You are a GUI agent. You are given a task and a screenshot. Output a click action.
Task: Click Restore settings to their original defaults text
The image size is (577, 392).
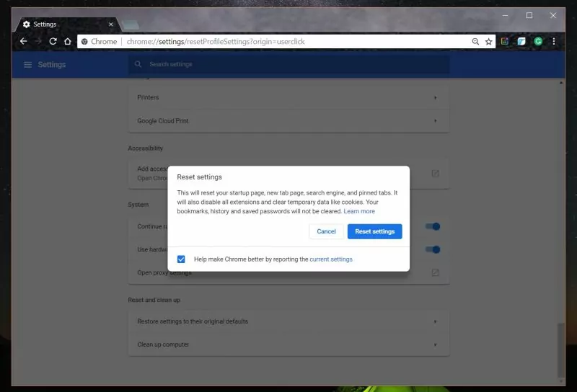point(193,321)
